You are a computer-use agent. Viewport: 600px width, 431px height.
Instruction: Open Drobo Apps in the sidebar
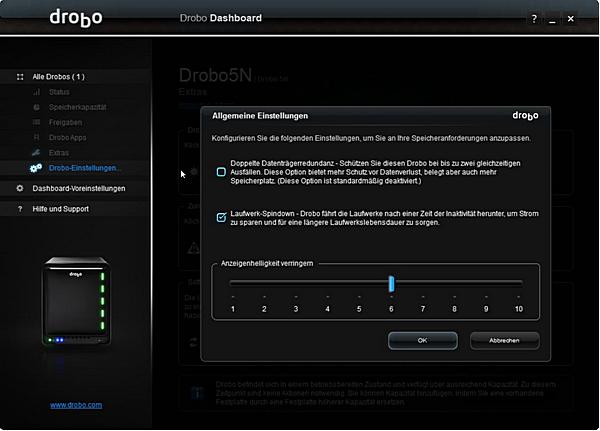pyautogui.click(x=67, y=137)
